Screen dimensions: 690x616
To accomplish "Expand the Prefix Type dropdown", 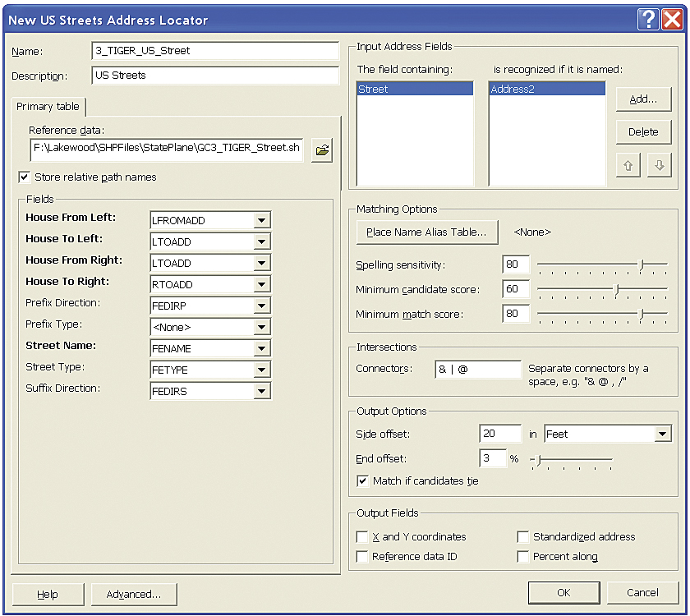I will (x=262, y=327).
